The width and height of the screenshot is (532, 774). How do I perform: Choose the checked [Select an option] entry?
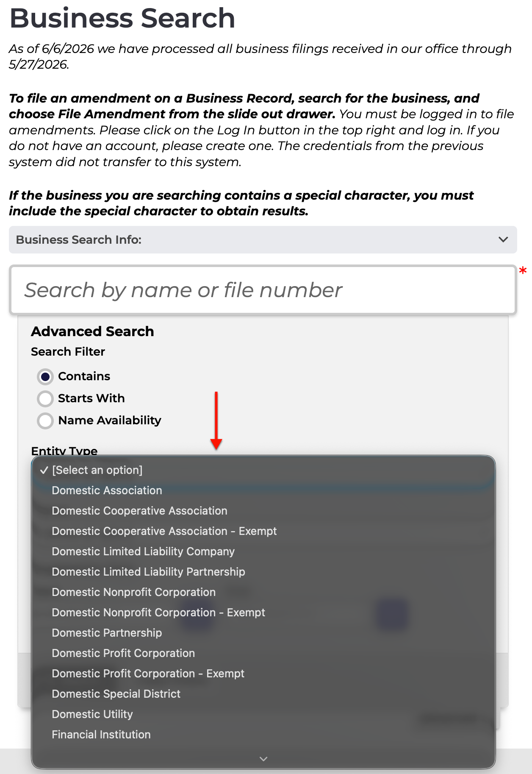click(263, 470)
